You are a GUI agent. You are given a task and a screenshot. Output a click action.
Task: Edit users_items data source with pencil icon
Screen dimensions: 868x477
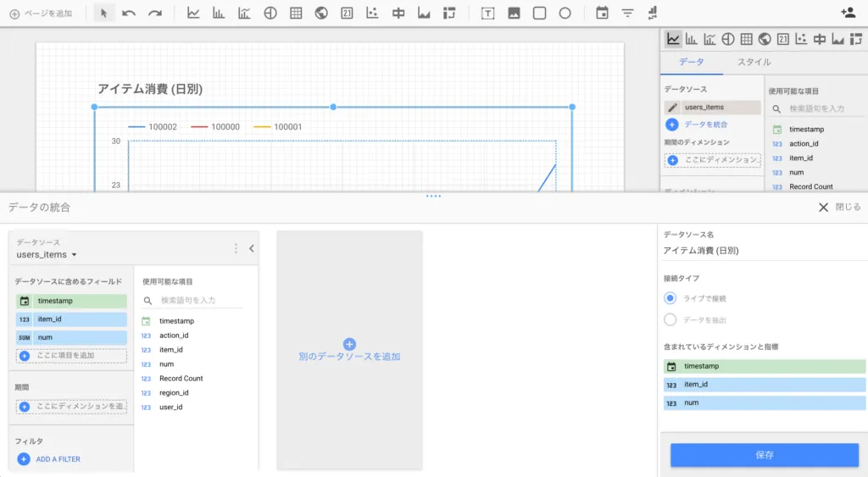pyautogui.click(x=672, y=108)
